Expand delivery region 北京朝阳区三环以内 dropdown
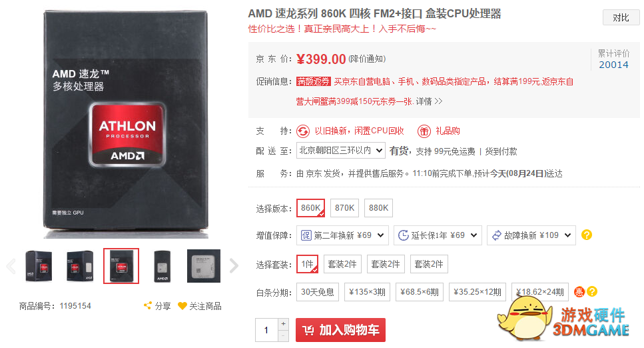Screen dimensions: 644x348 click(x=341, y=151)
